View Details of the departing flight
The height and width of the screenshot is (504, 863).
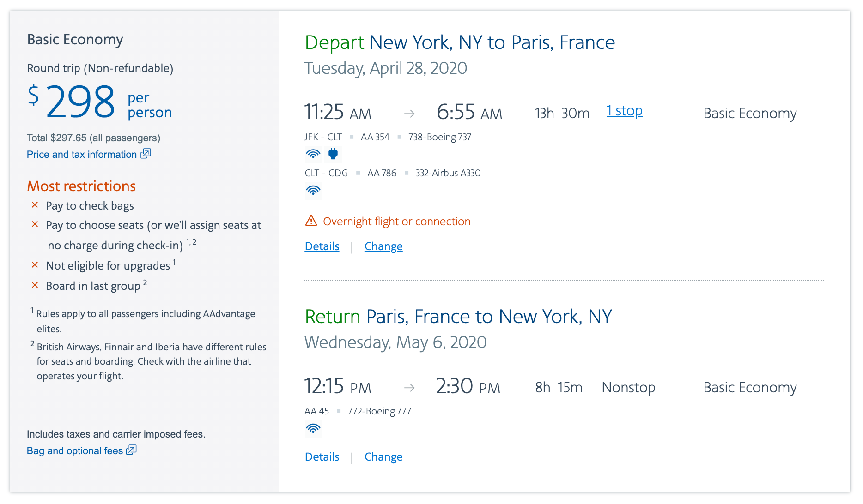point(322,246)
